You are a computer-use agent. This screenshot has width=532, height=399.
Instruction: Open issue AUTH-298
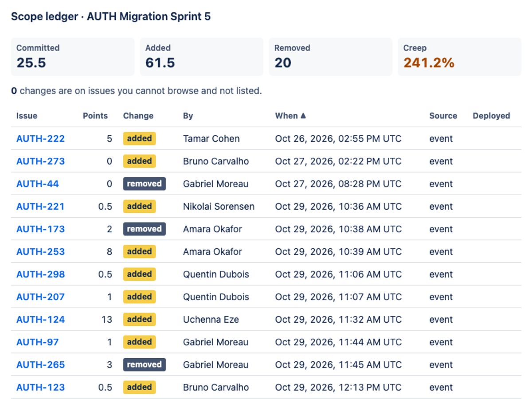pyautogui.click(x=40, y=274)
